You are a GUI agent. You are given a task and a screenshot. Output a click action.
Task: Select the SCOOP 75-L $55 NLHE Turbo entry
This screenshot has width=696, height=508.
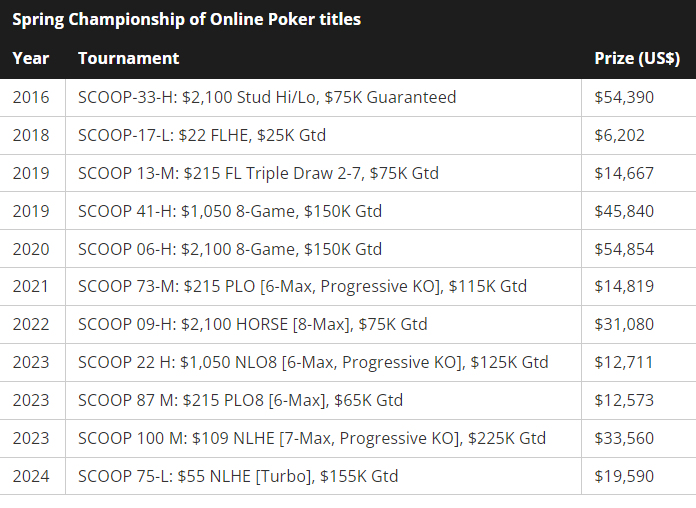(x=238, y=477)
